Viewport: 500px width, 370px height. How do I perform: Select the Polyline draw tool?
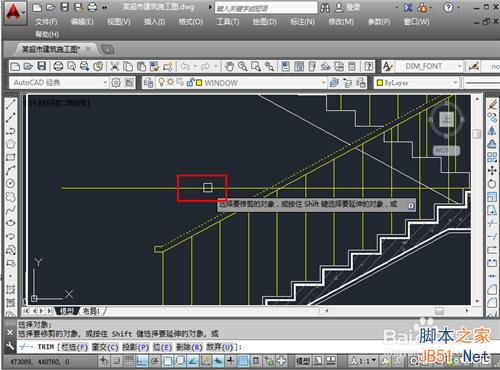pyautogui.click(x=10, y=131)
